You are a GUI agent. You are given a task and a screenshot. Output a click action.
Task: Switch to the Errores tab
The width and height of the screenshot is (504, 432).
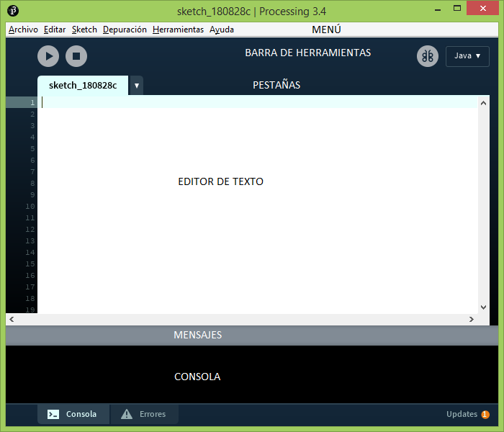click(x=144, y=414)
